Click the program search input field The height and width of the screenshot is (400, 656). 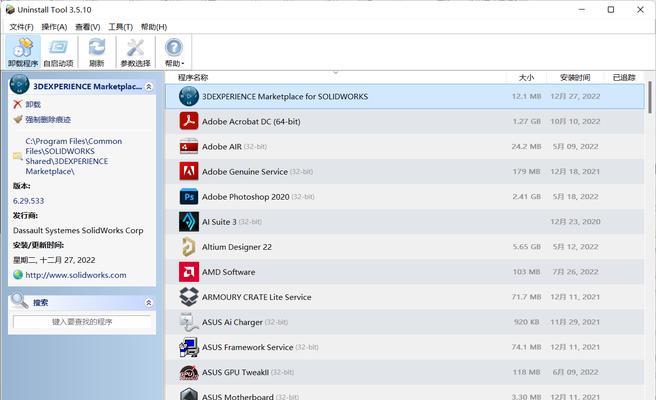[x=82, y=322]
